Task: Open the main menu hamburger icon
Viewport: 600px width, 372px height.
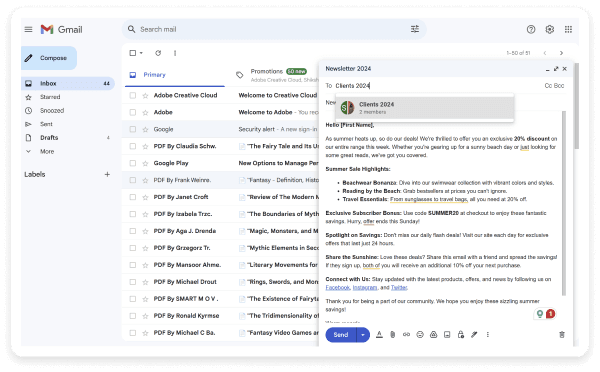Action: [28, 29]
